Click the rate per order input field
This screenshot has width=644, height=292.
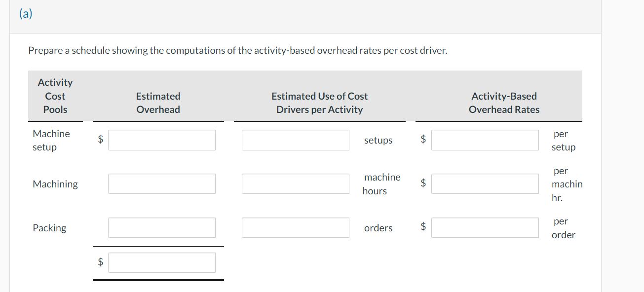(x=485, y=227)
